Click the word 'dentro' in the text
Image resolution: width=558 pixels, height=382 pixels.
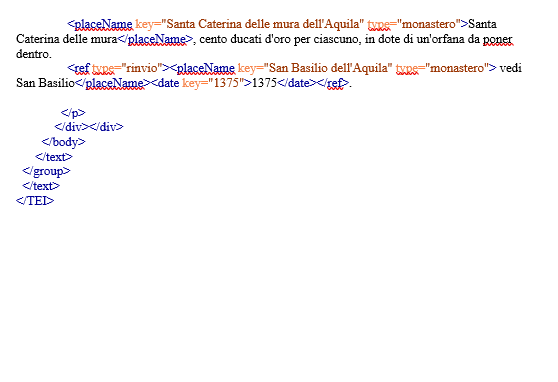(33, 54)
